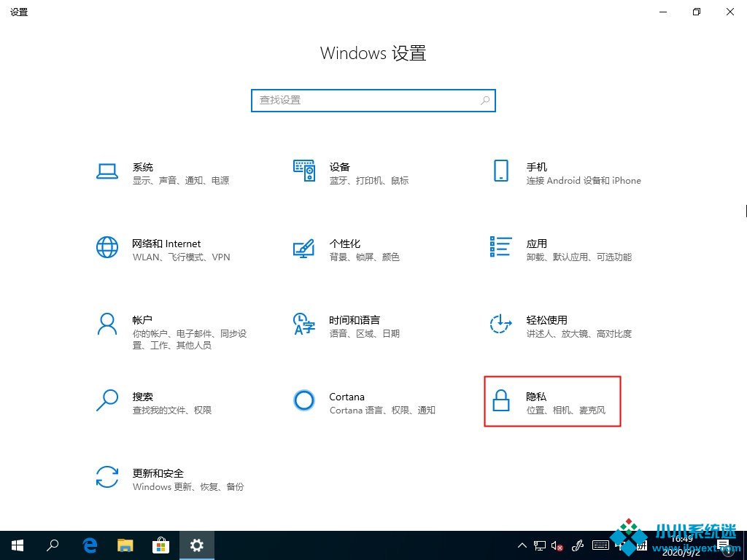Open the Windows Start menu
The image size is (747, 560).
18,545
